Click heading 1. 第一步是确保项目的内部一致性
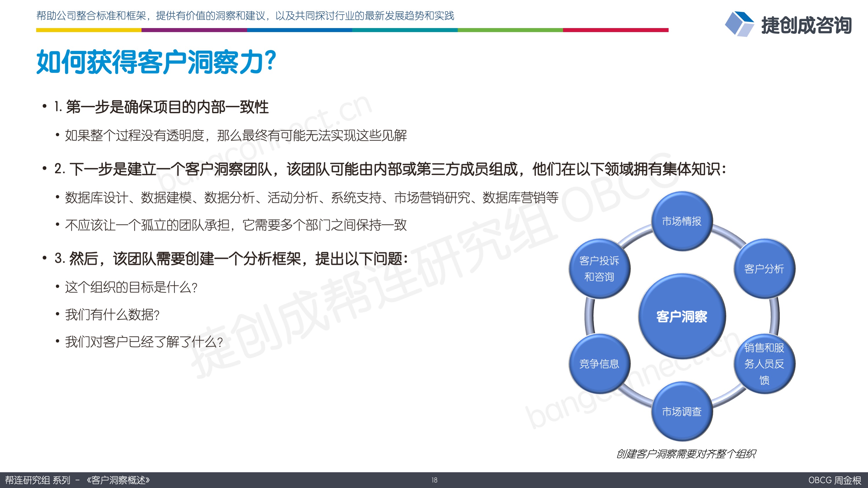 pos(162,107)
